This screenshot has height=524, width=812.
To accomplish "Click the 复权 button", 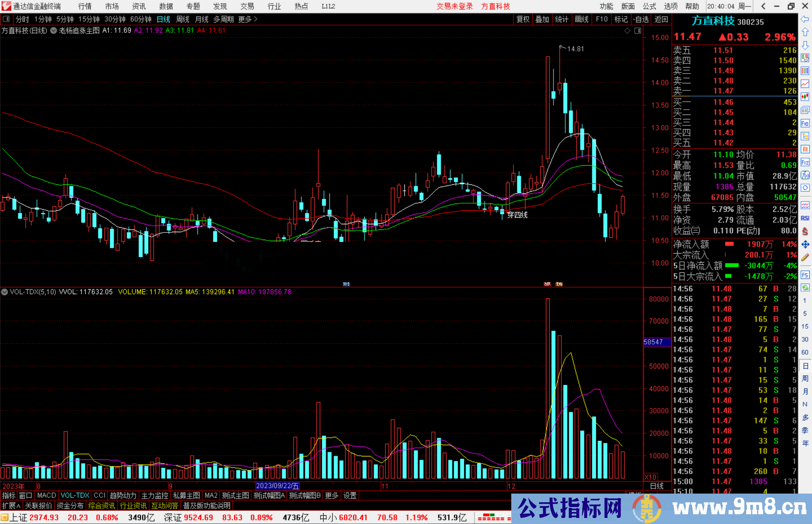I will click(523, 19).
